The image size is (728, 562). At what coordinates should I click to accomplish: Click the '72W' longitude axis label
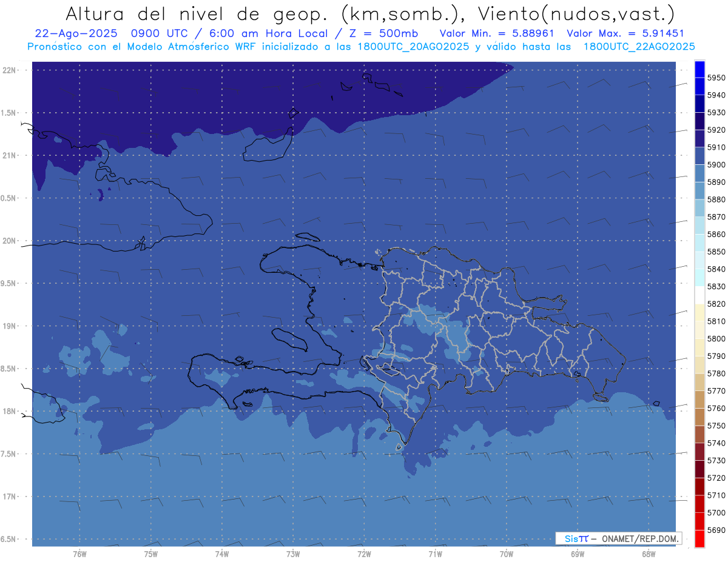tap(364, 554)
